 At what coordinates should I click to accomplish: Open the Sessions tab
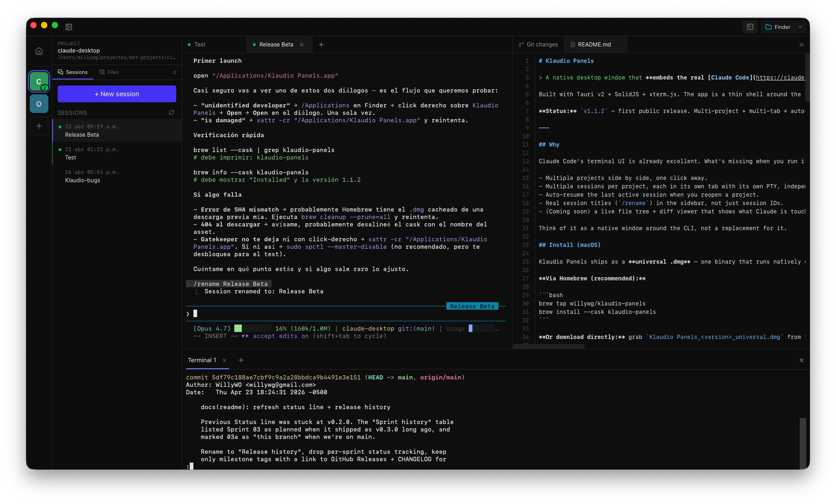(x=73, y=72)
